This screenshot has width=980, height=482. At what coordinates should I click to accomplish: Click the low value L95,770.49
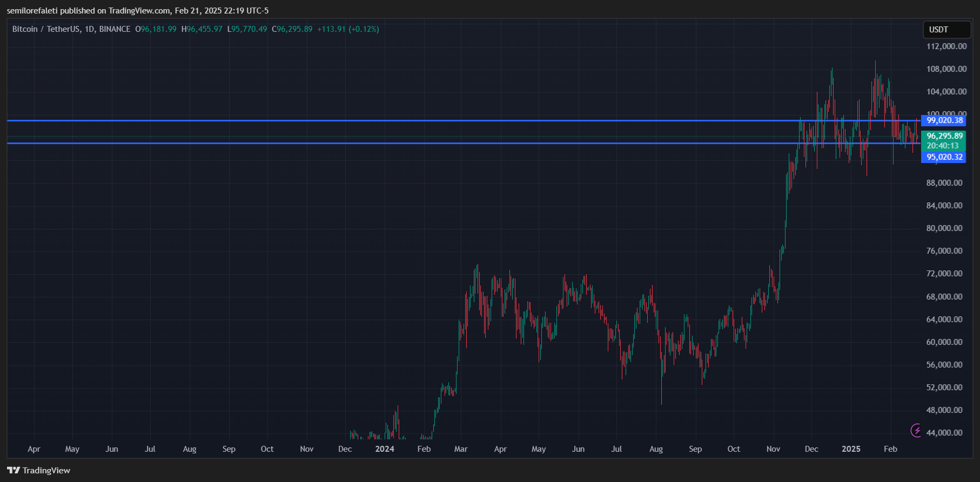click(x=247, y=29)
